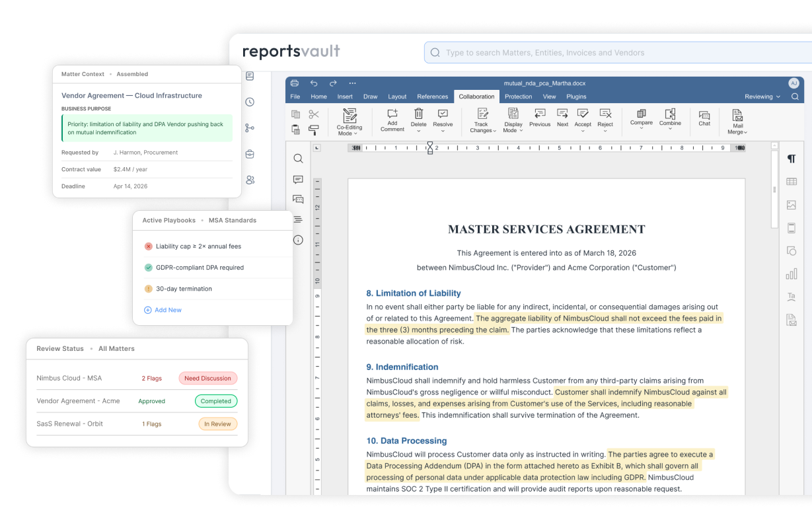Open header and footer settings icon on right panel
Screen dimensions: 812x528
(x=792, y=228)
